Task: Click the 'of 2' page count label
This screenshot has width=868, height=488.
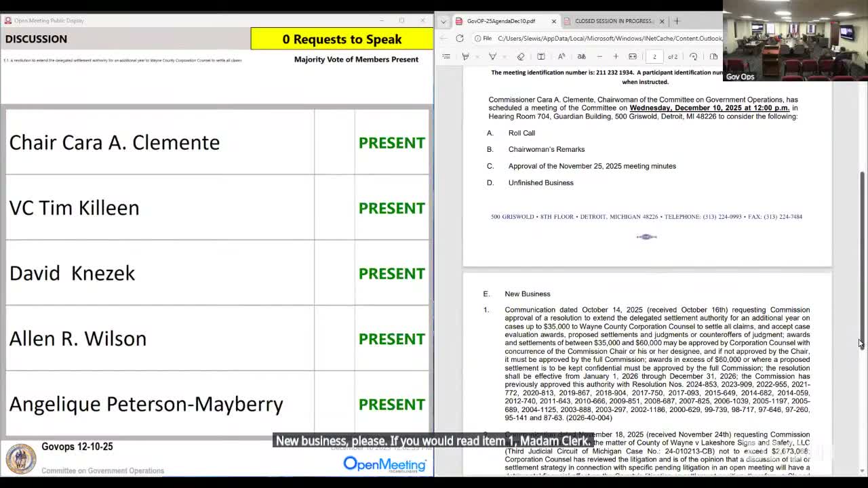Action: (x=673, y=56)
